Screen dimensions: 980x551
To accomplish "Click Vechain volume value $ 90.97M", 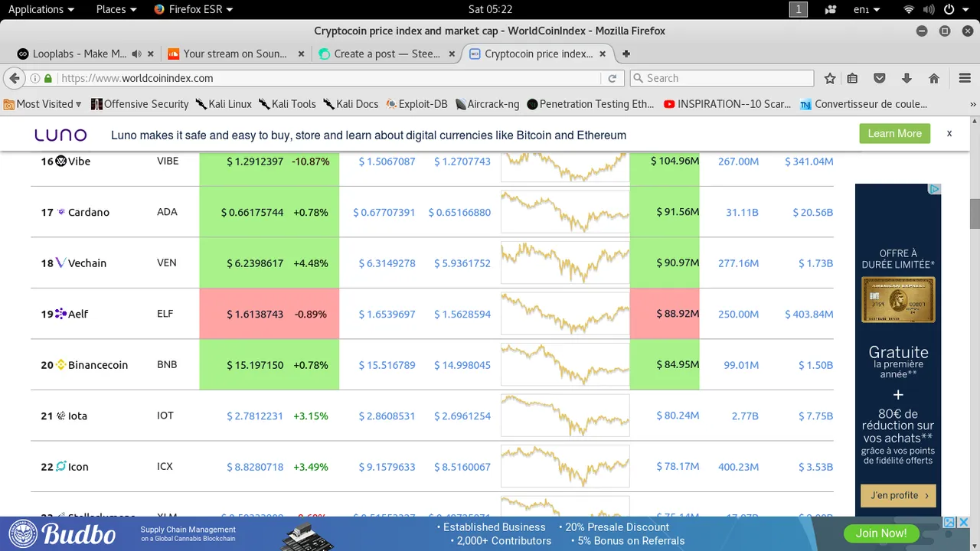I will pyautogui.click(x=678, y=262).
